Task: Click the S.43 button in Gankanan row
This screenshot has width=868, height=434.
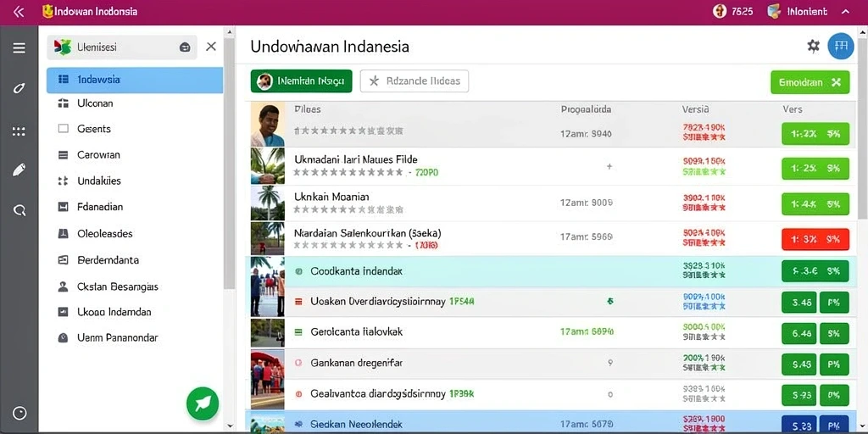Action: pos(798,364)
